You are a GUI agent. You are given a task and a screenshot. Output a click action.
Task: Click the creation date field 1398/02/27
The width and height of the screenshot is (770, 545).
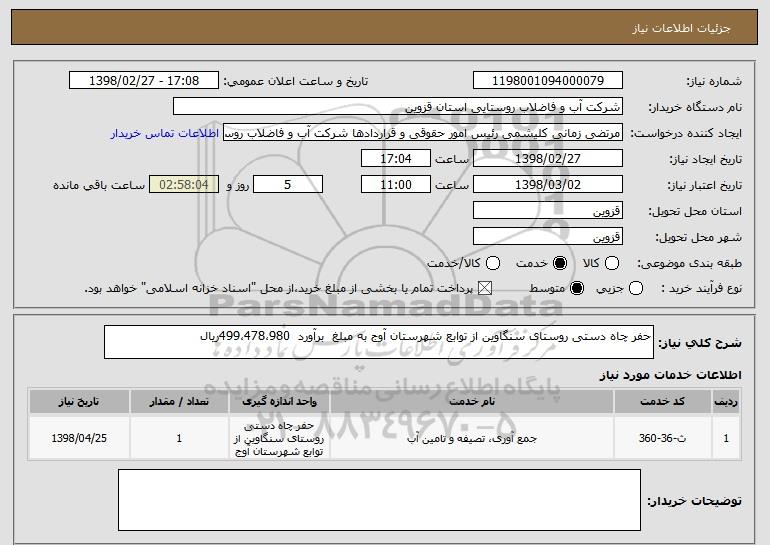point(548,159)
